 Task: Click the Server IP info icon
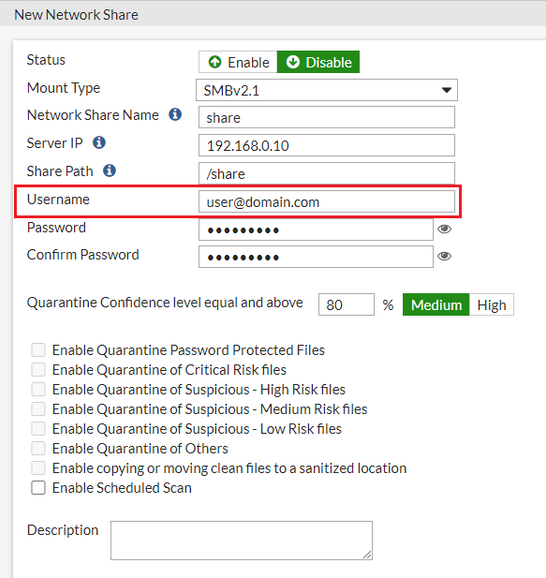[99, 142]
